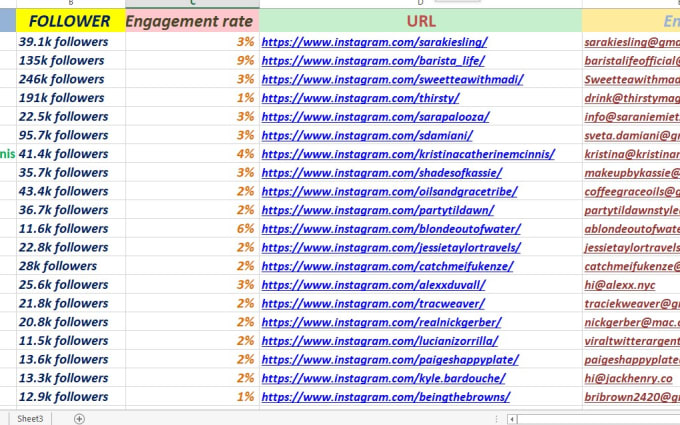Click the hi@jackhenry.co email link
This screenshot has height=425, width=680.
pyautogui.click(x=628, y=378)
